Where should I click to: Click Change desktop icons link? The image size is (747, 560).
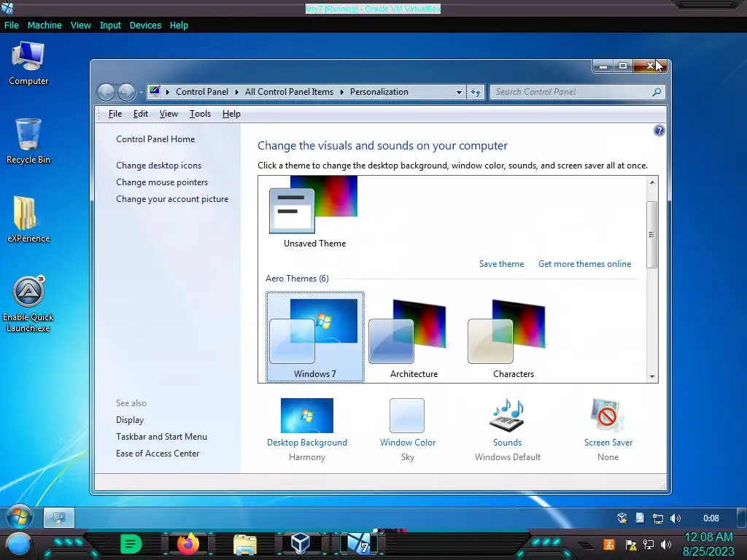click(158, 166)
